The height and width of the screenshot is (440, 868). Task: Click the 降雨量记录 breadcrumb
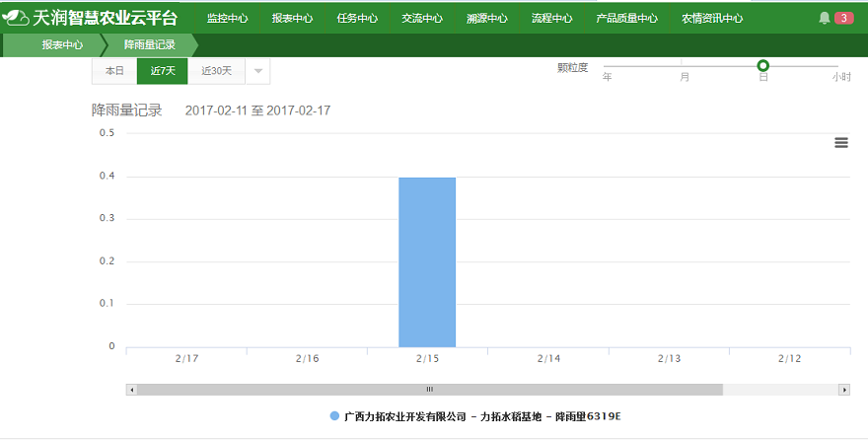149,44
